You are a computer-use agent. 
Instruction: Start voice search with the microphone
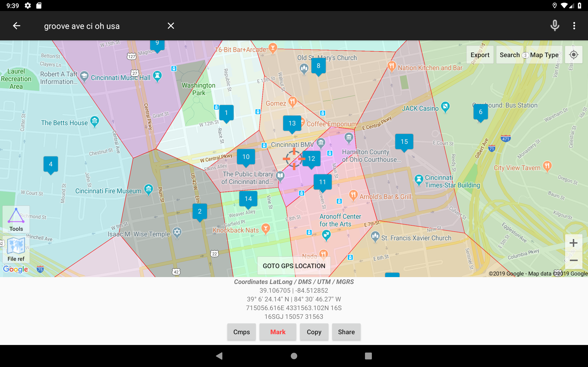pyautogui.click(x=555, y=26)
